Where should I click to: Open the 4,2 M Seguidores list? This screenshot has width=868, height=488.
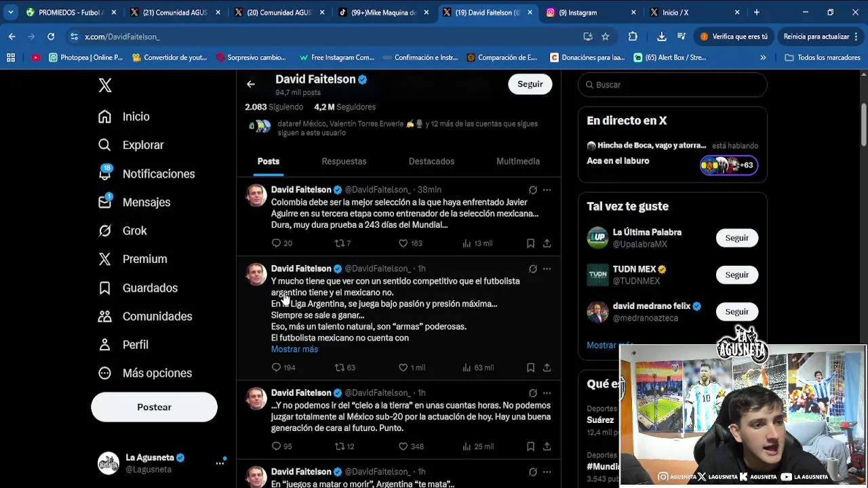(x=345, y=107)
